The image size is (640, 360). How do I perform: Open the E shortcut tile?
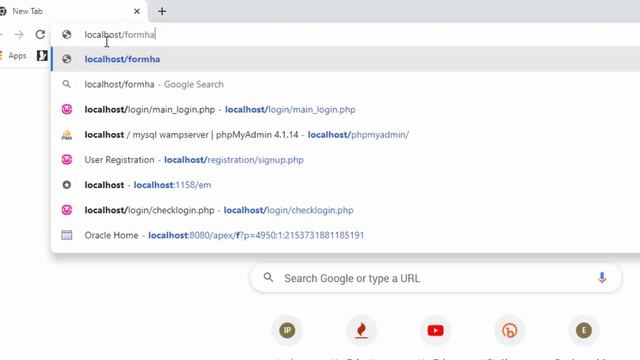click(584, 330)
